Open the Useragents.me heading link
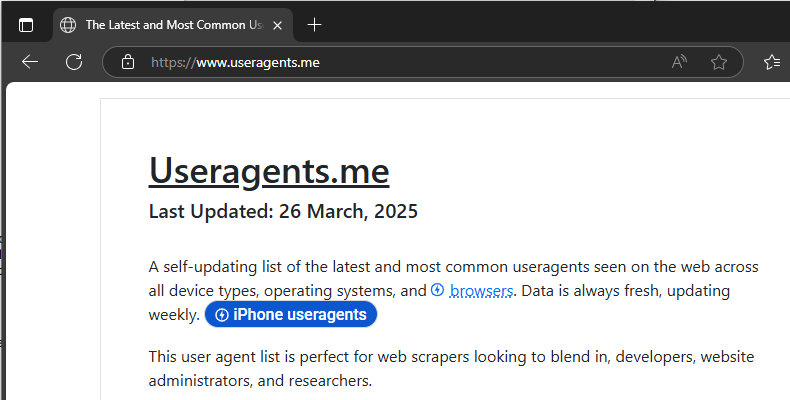Screen dimensions: 790x400 268,171
